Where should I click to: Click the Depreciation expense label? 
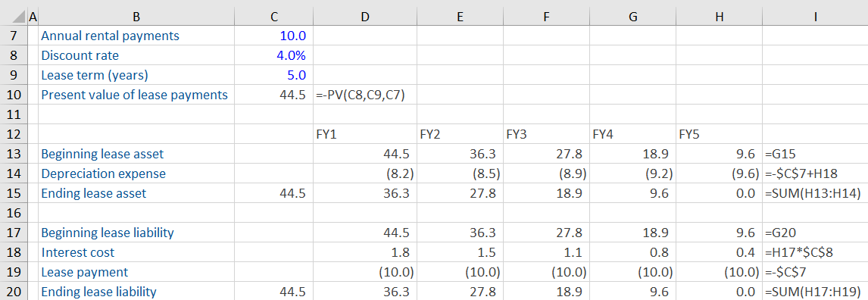point(104,173)
